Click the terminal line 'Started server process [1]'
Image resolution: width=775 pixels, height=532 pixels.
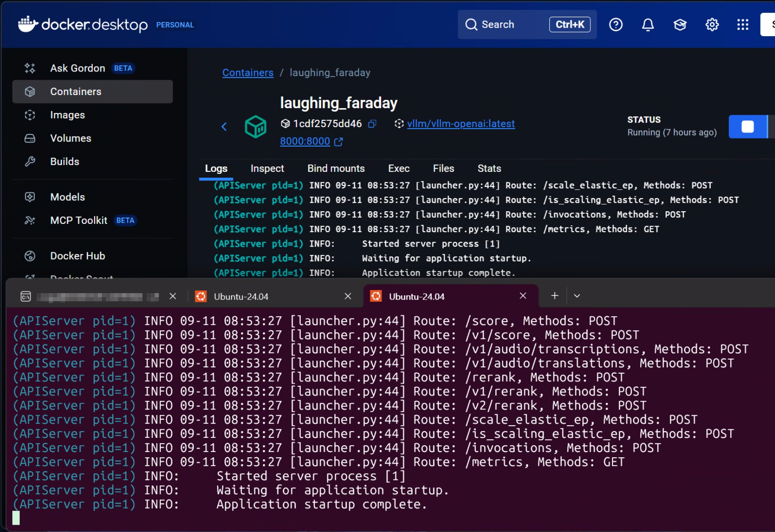(209, 476)
